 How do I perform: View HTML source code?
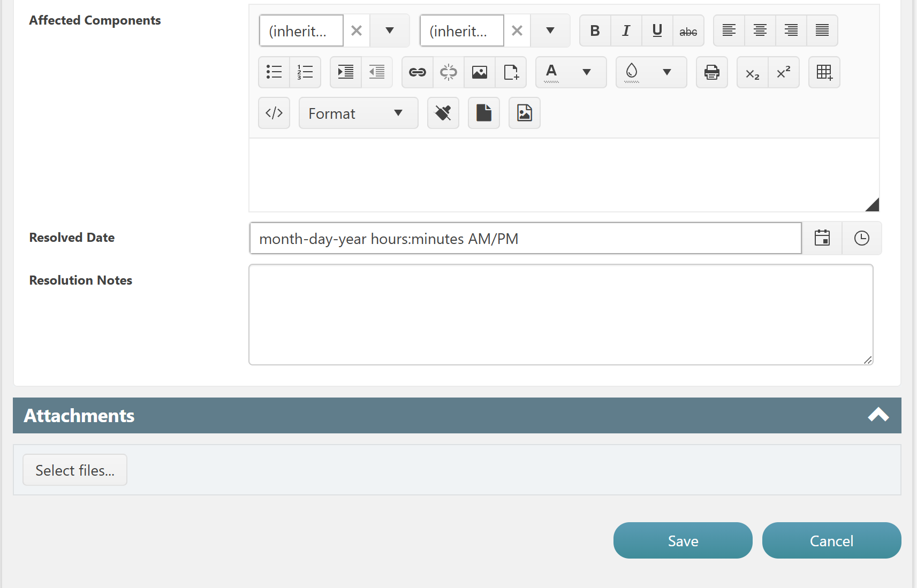[x=274, y=113]
